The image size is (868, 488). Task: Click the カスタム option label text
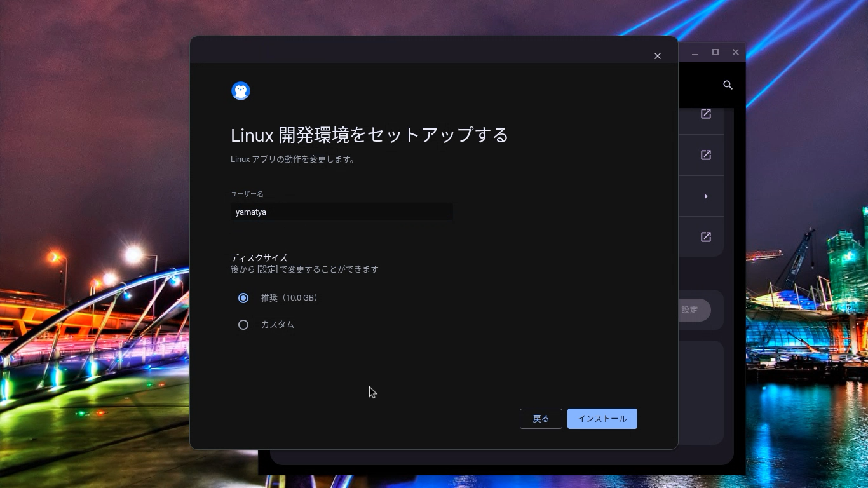(277, 324)
